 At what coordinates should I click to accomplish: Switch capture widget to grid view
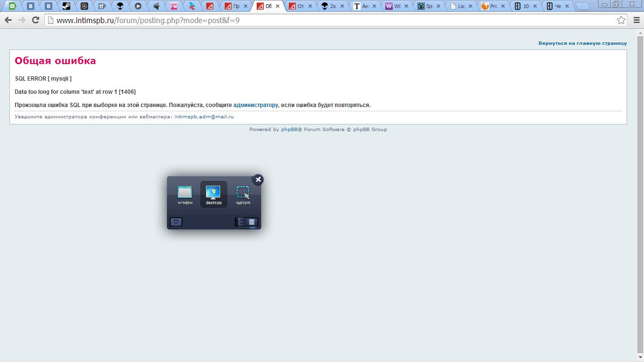tap(242, 222)
